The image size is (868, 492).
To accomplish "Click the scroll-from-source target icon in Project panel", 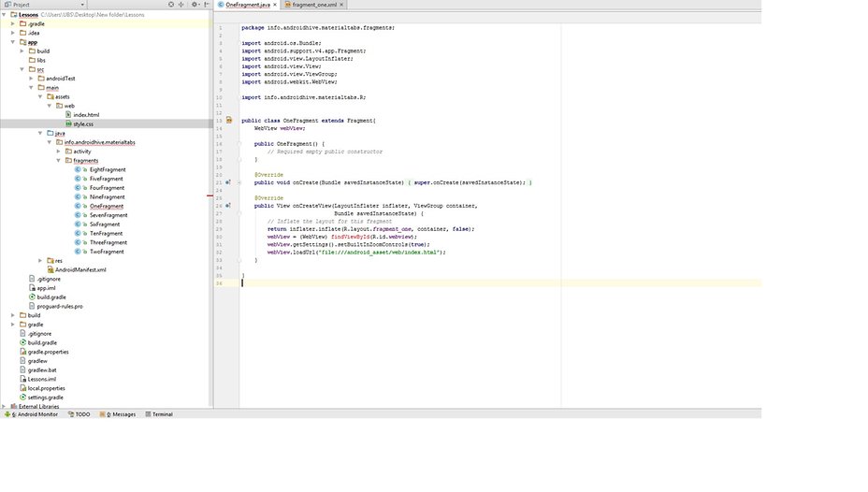I will 171,5.
